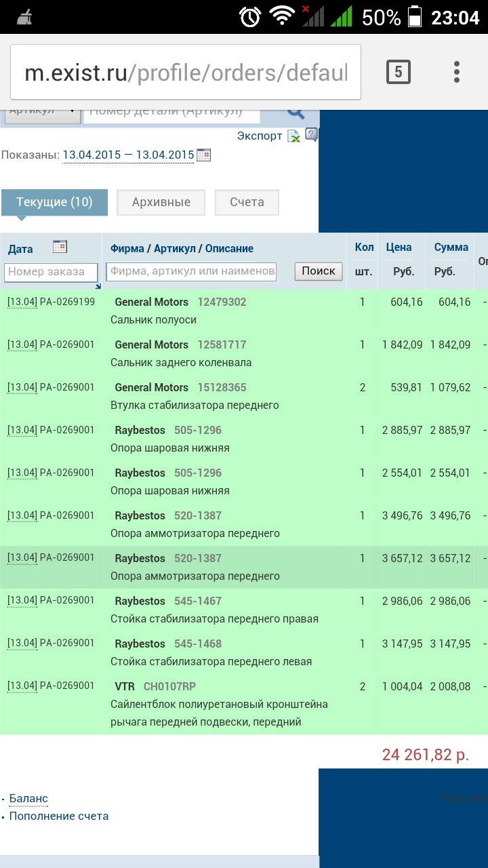Tap the battery indicator icon
This screenshot has width=488, height=868.
click(x=414, y=16)
